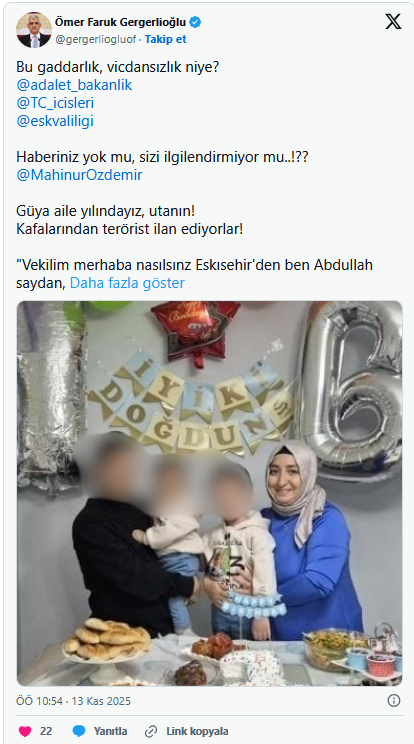Click the reply speech bubble icon
The width and height of the screenshot is (414, 744).
(x=79, y=731)
